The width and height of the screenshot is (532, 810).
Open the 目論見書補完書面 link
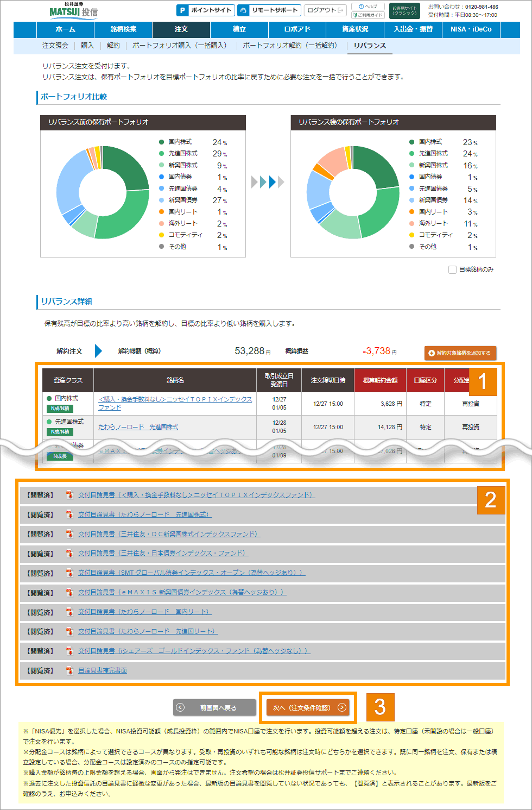coord(103,670)
